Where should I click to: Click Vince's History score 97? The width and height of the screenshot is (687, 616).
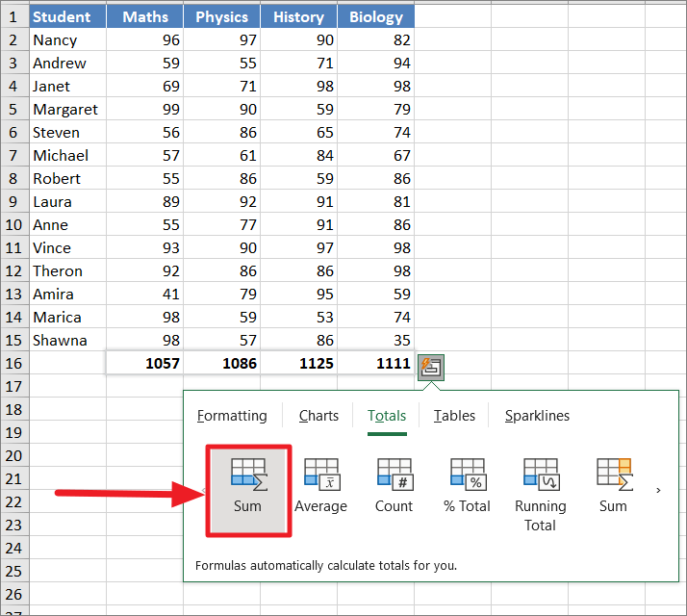click(299, 247)
